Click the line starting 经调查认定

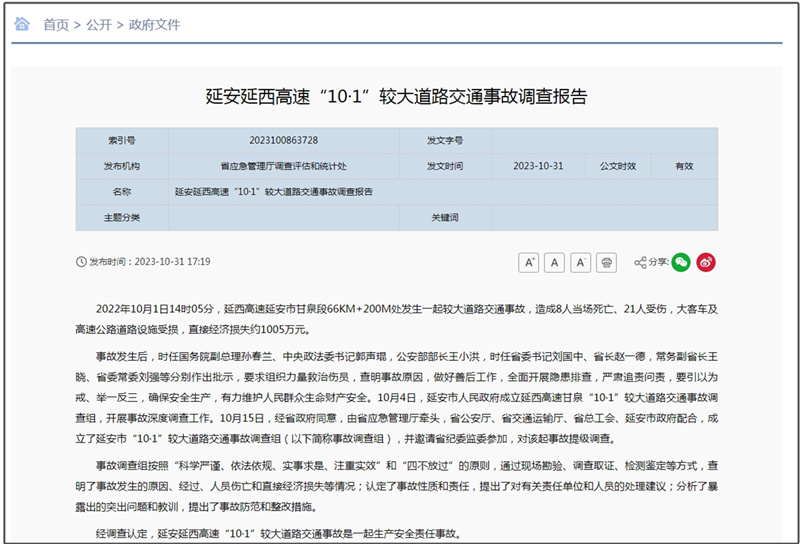[x=279, y=534]
